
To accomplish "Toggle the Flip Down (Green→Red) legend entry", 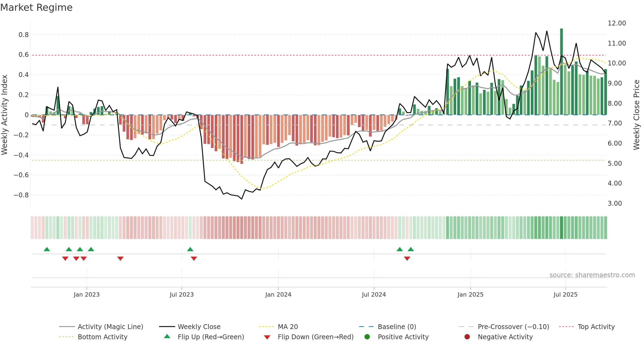I will coord(309,337).
